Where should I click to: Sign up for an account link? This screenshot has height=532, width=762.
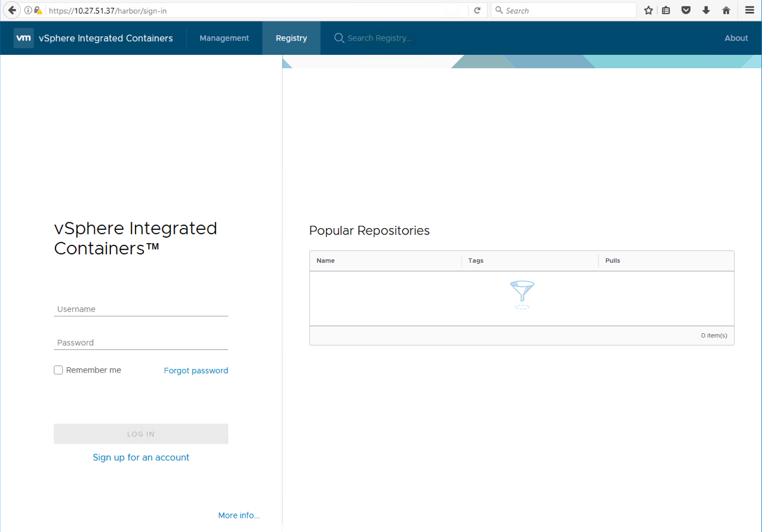[141, 457]
